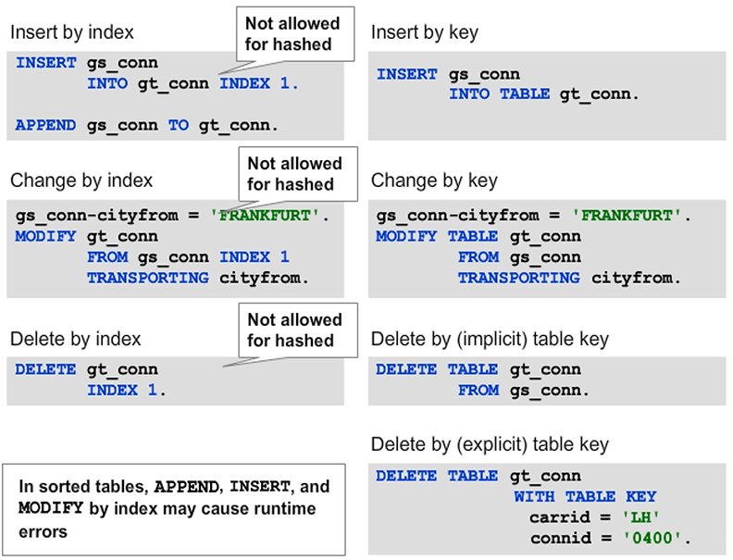Screen dimensions: 733x560
Task: Click the connid = '0400' line
Action: (610, 539)
